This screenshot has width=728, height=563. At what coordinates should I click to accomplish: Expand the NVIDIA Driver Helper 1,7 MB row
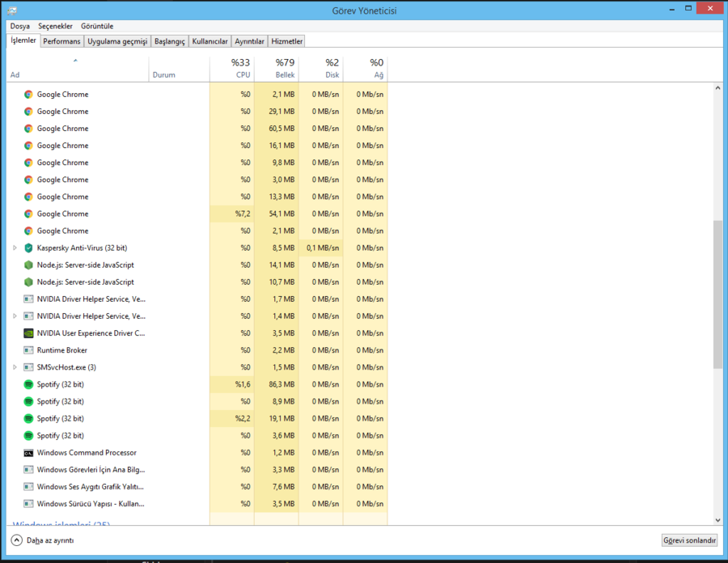click(x=15, y=299)
